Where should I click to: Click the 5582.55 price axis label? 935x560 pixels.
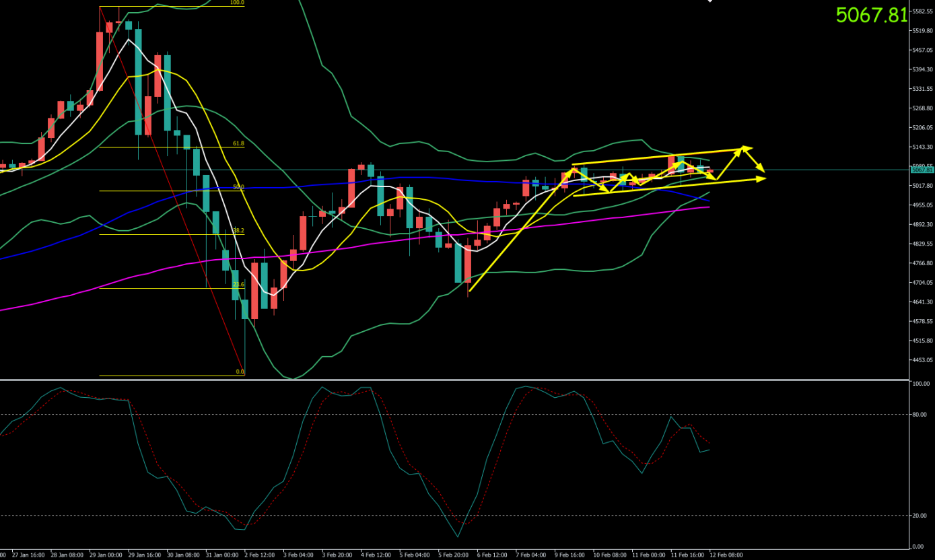(922, 11)
